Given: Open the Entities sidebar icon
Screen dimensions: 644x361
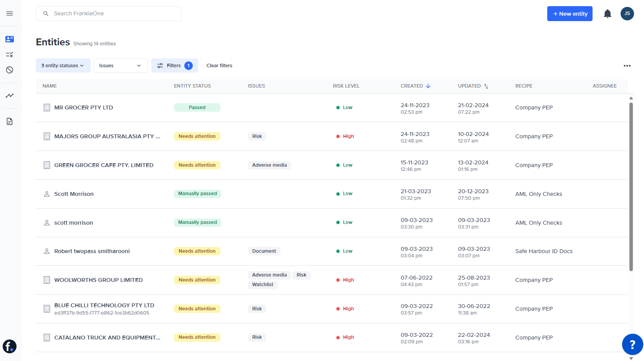Looking at the screenshot, I should point(9,39).
